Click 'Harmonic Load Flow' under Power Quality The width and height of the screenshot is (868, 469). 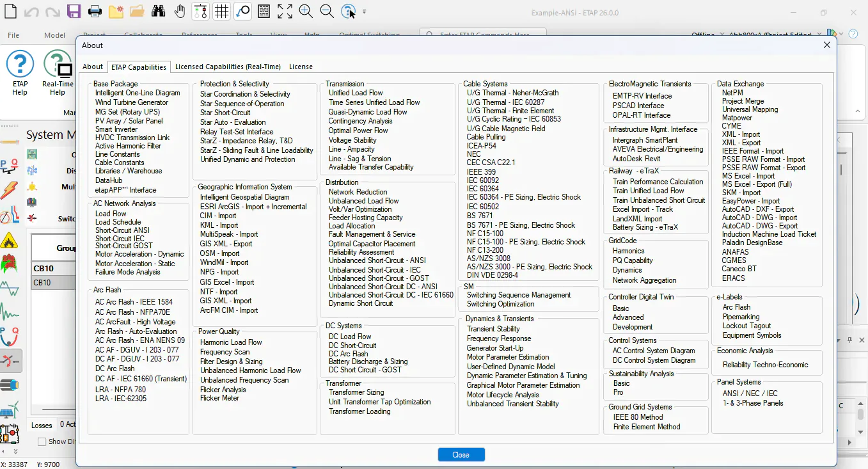tap(231, 342)
